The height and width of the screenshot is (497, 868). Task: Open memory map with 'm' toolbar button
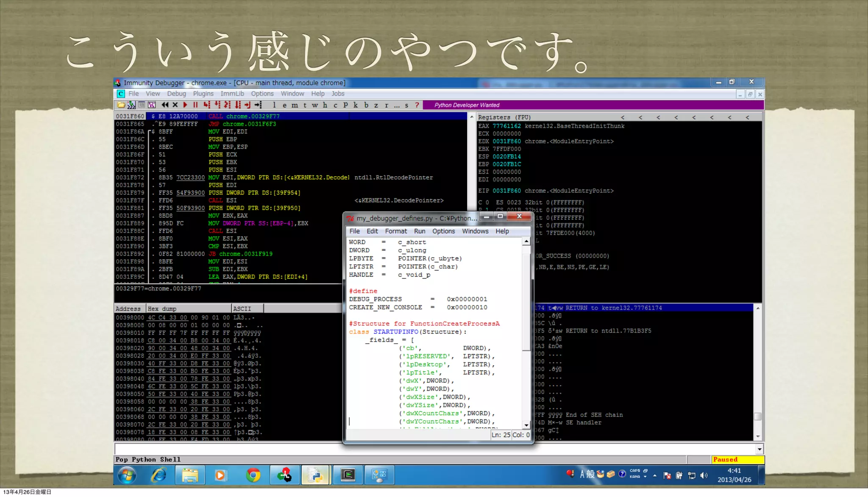click(x=295, y=105)
